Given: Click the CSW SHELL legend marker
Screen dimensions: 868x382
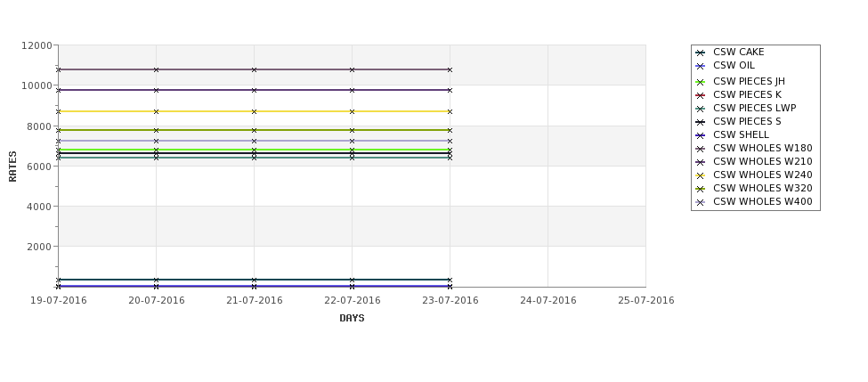Looking at the screenshot, I should (x=700, y=135).
